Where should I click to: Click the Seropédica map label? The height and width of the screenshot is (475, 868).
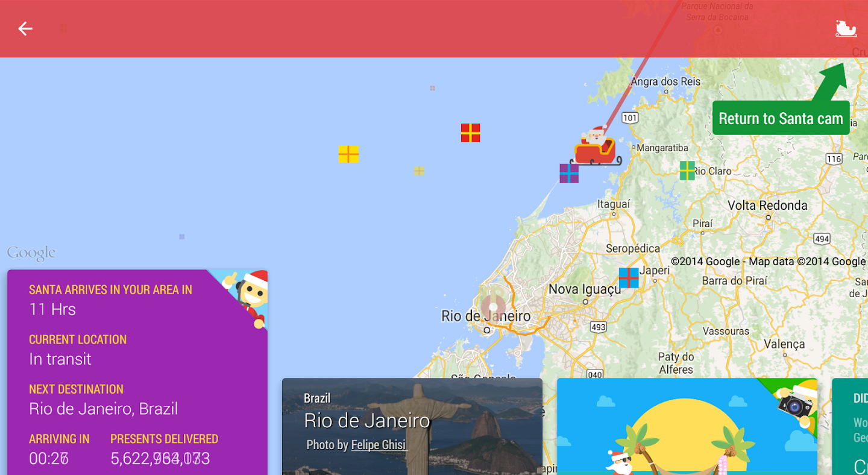click(633, 248)
